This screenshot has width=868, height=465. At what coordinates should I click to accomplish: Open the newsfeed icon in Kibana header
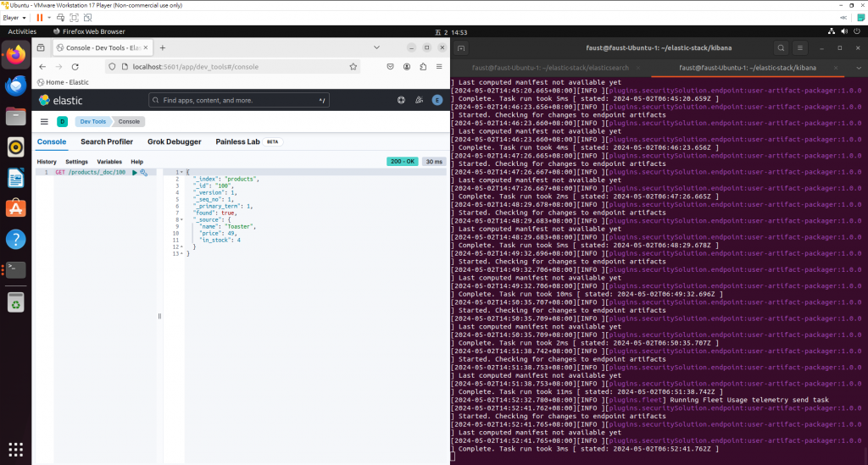pyautogui.click(x=419, y=100)
